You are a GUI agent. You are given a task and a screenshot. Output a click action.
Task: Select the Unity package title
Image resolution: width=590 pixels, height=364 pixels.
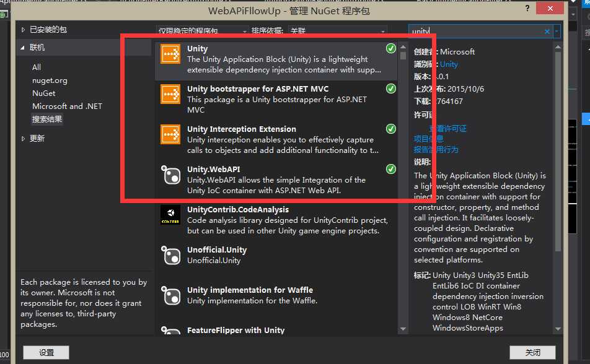click(198, 48)
